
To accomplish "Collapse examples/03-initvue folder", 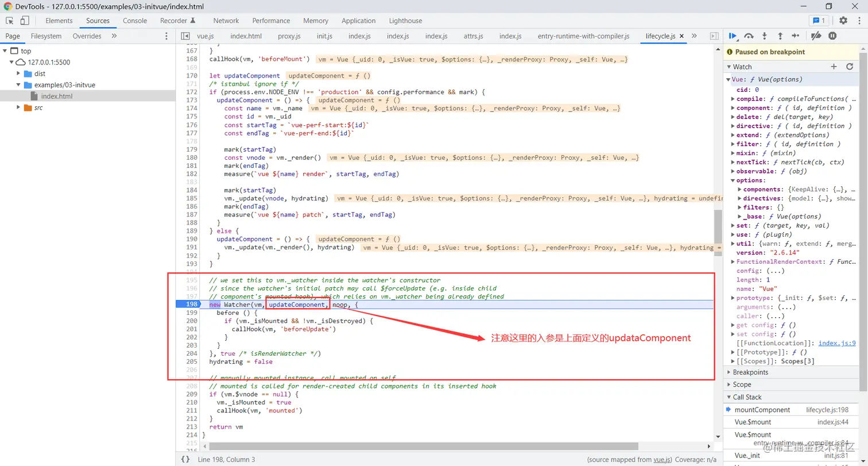I will tap(19, 85).
